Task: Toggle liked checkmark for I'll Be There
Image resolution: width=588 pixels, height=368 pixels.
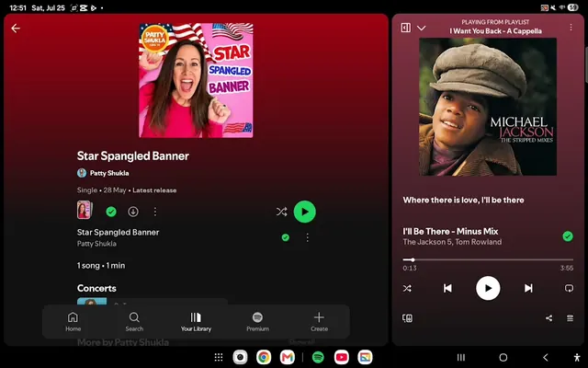Action: point(568,236)
